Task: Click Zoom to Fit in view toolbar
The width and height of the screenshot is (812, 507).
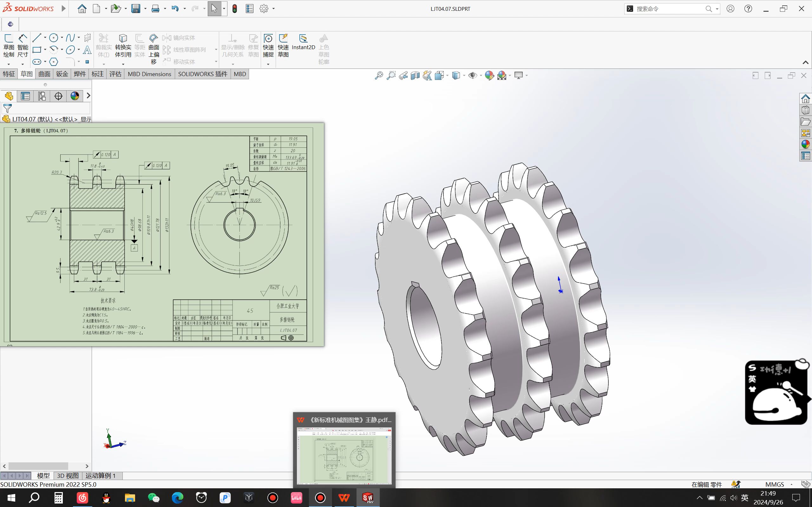Action: 379,75
